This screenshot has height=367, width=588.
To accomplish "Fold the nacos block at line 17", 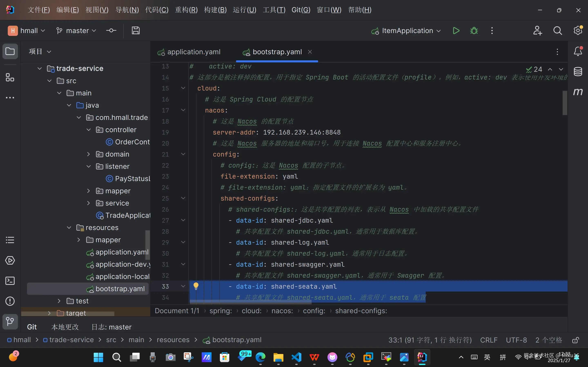I will tap(183, 110).
